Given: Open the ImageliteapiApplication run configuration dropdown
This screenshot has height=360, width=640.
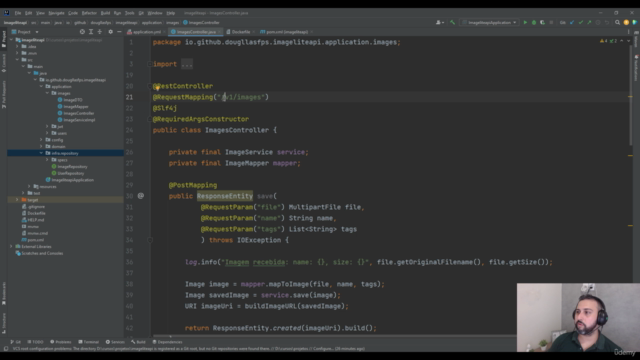Looking at the screenshot, I should (490, 22).
